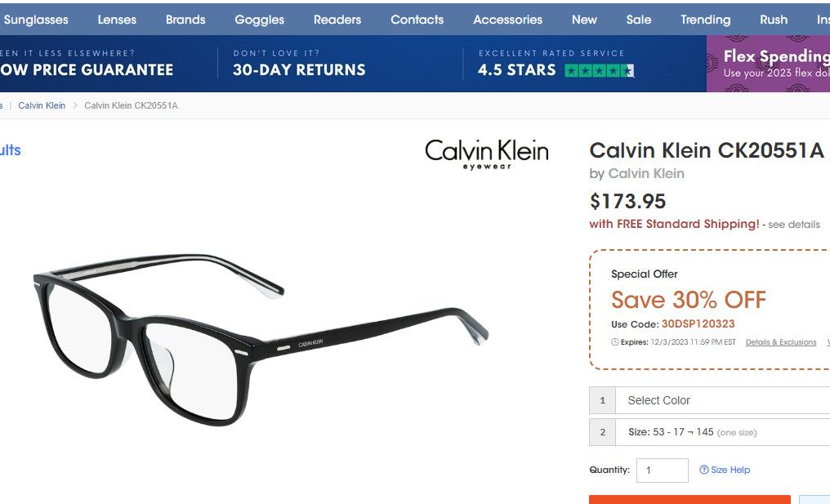Select the Contacts navigation item
Viewport: 830px width, 504px height.
coord(417,20)
